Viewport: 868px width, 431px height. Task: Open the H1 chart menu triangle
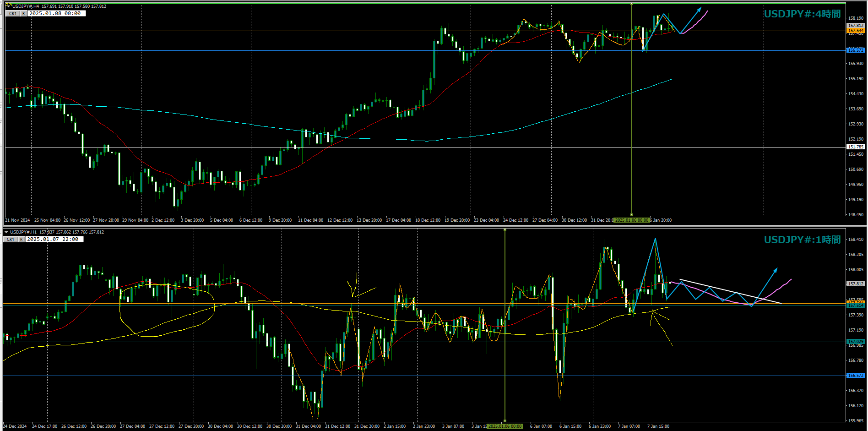6,232
